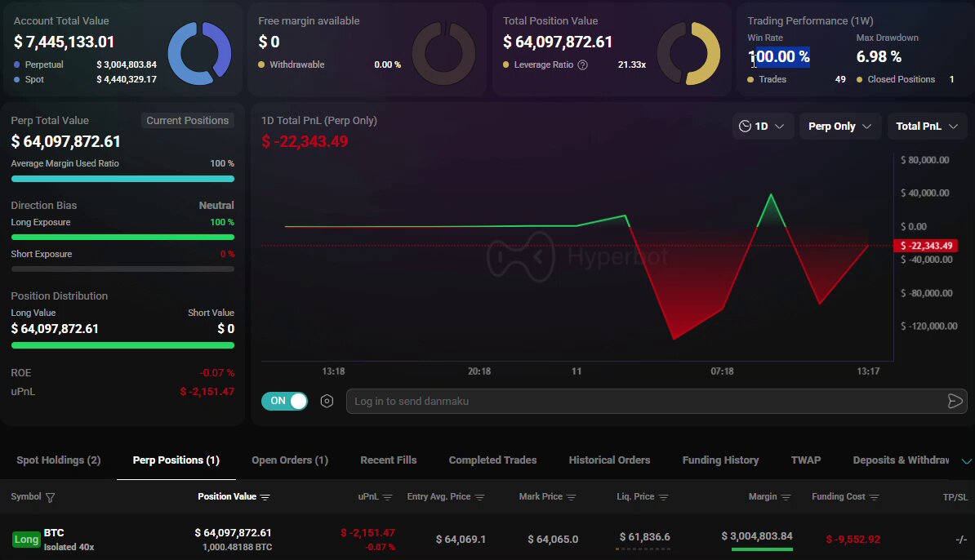Viewport: 975px width, 560px height.
Task: Click the Short Exposure progress bar
Action: pos(122,269)
